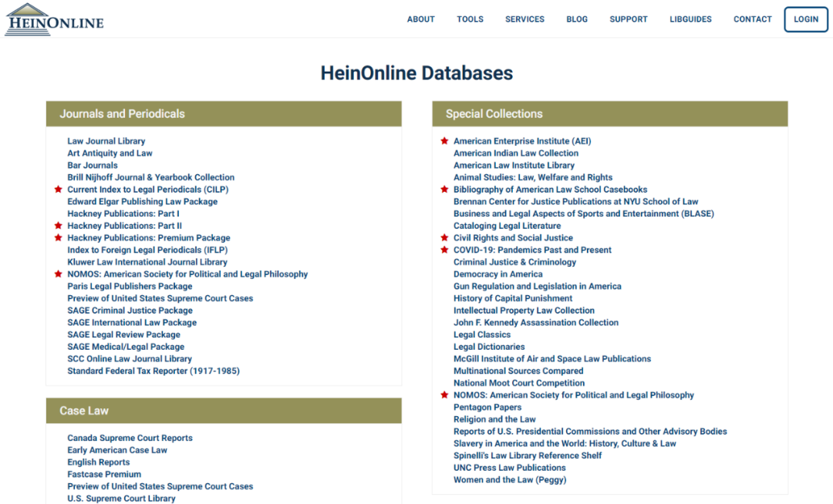The width and height of the screenshot is (833, 504).
Task: Open John F. Kennedy Assassination Collection
Action: pyautogui.click(x=536, y=323)
